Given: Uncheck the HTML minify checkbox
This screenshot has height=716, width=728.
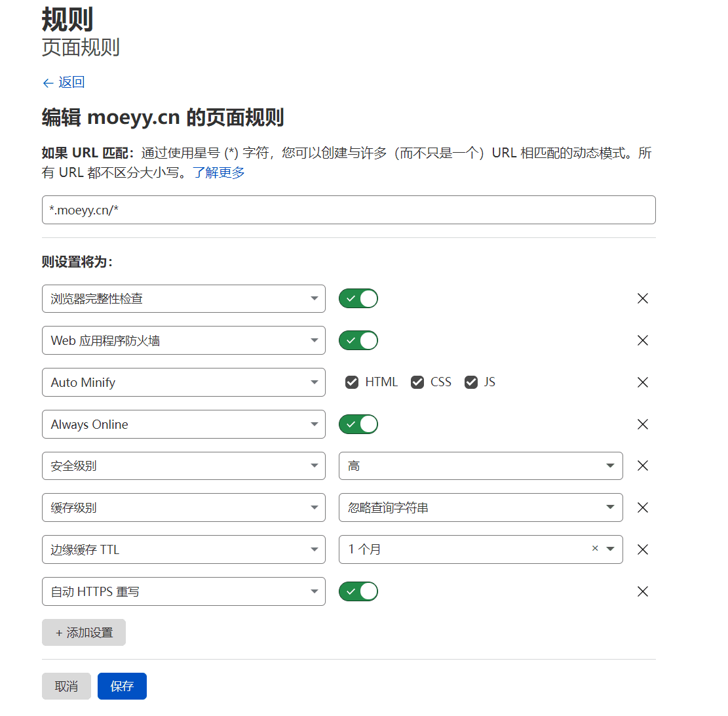Looking at the screenshot, I should click(x=352, y=382).
